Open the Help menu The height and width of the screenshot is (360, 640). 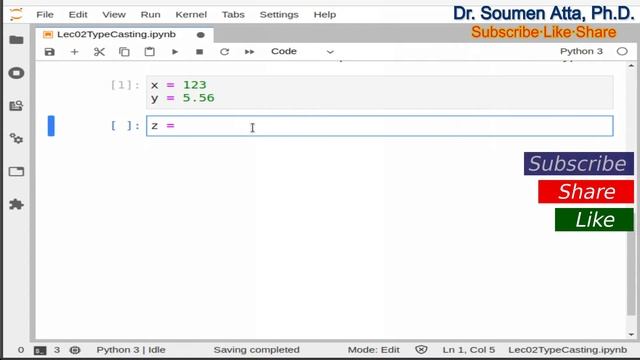click(325, 15)
